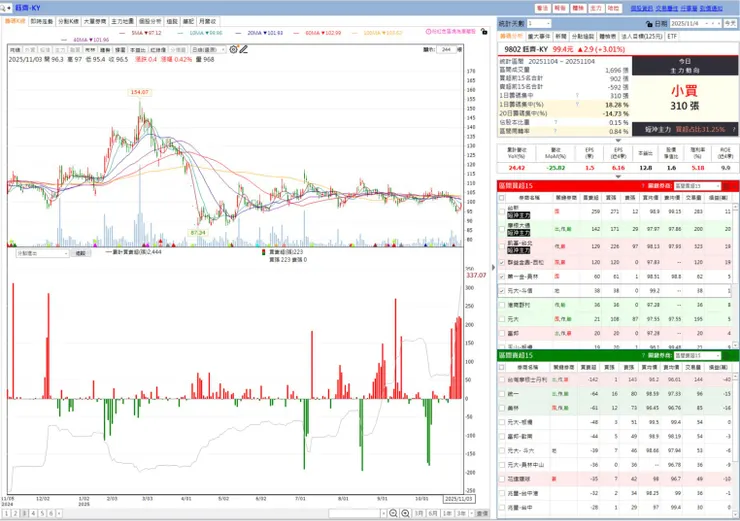Uncheck the broker row with 買賣超 120

coord(502,262)
